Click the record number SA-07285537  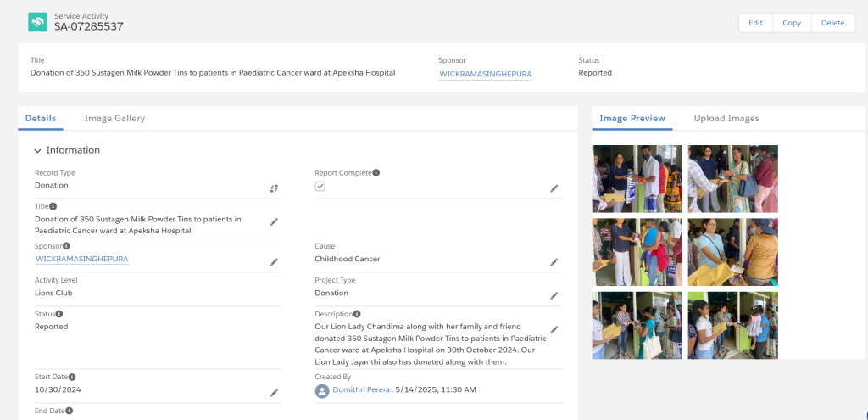(x=88, y=26)
